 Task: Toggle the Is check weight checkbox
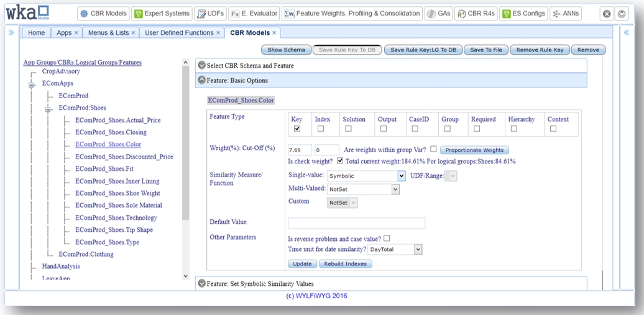tap(339, 162)
